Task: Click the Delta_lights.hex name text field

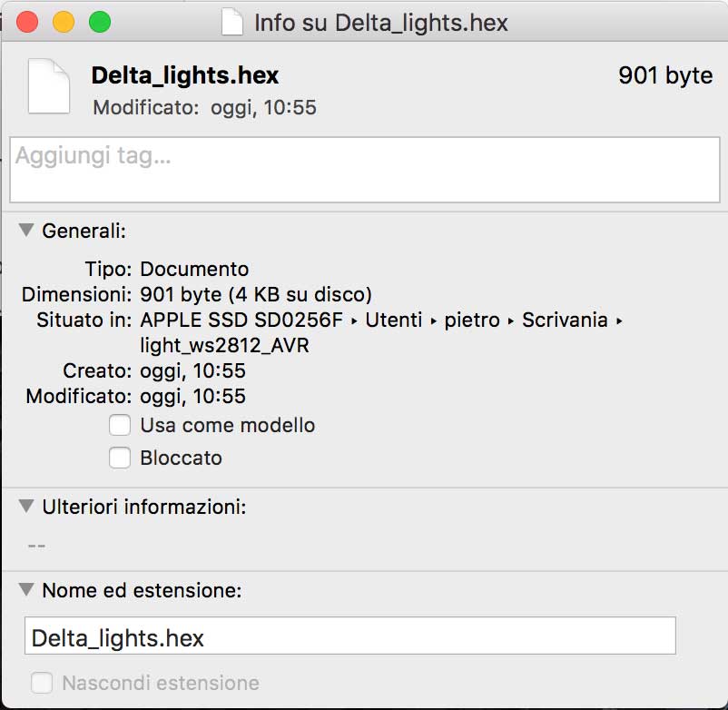Action: click(350, 636)
